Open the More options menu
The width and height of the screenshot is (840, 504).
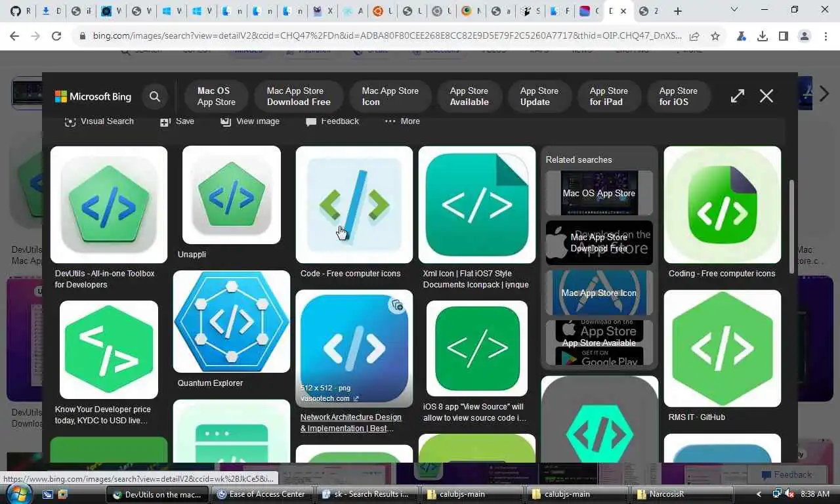point(402,121)
